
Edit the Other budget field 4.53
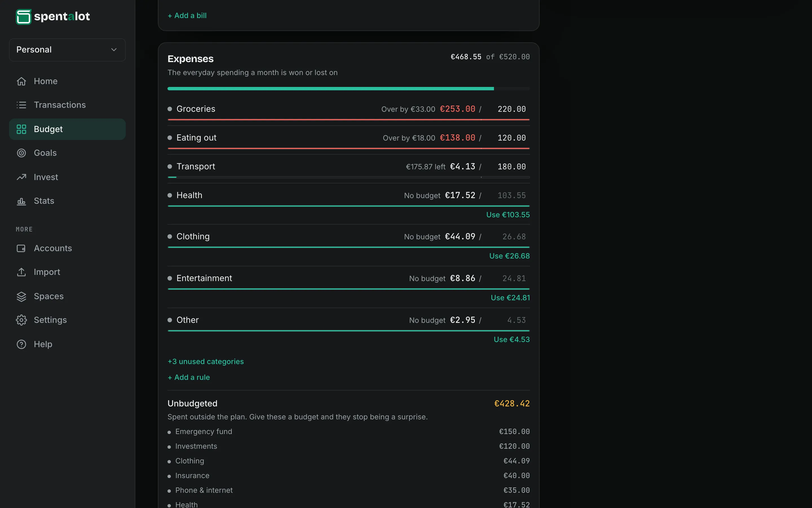(507, 320)
